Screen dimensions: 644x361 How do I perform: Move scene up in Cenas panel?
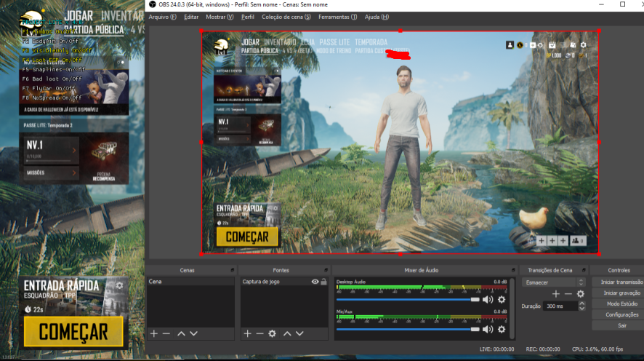point(181,333)
